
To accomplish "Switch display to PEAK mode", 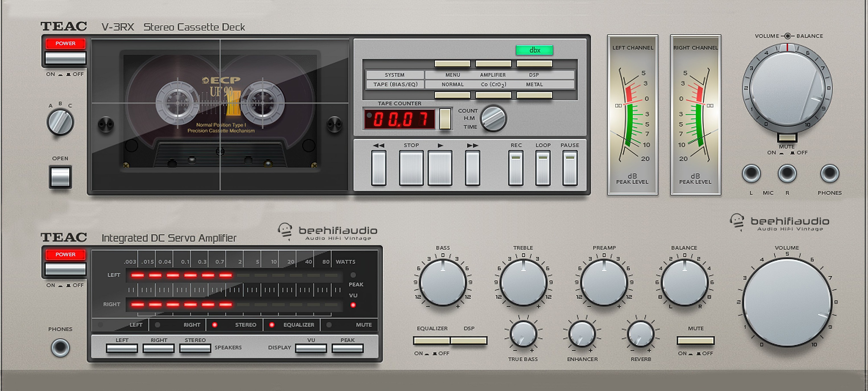I will [347, 348].
